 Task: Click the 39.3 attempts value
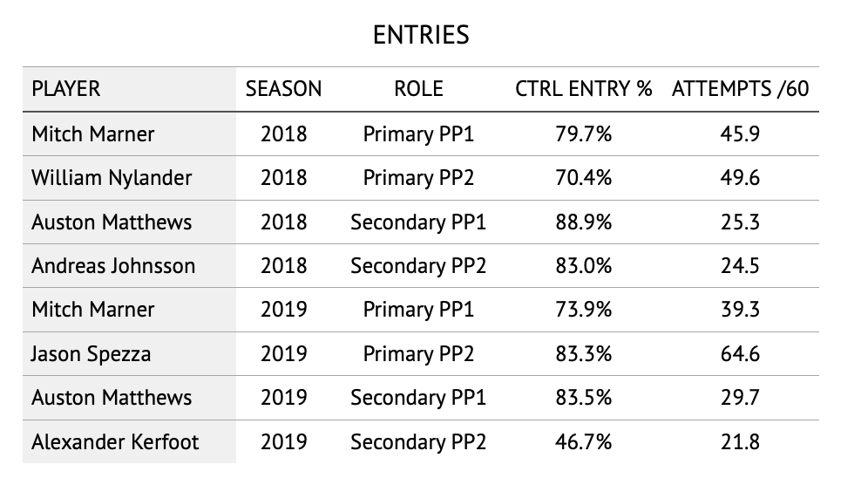tap(741, 310)
